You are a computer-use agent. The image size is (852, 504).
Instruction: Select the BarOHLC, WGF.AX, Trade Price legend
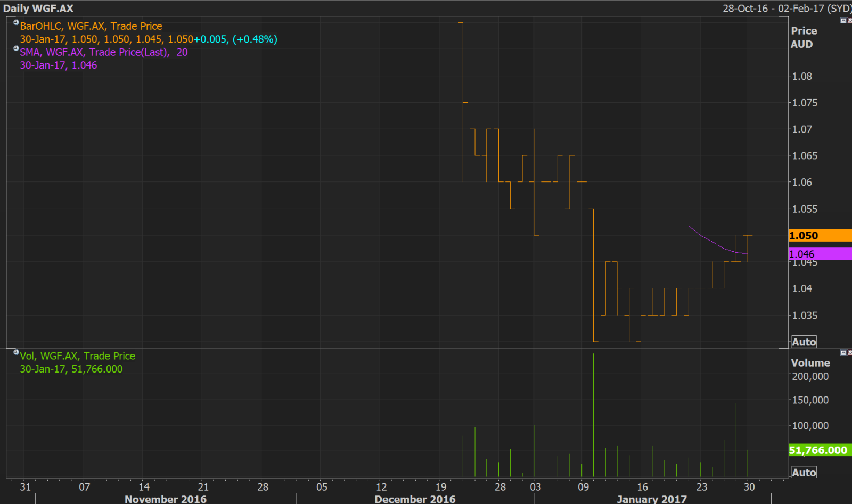tap(91, 26)
